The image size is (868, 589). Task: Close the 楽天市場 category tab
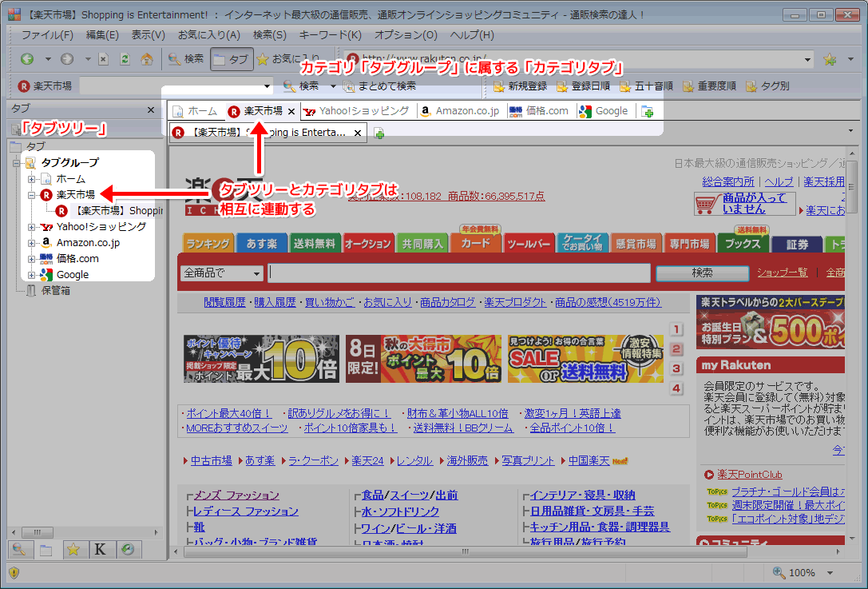pyautogui.click(x=291, y=111)
